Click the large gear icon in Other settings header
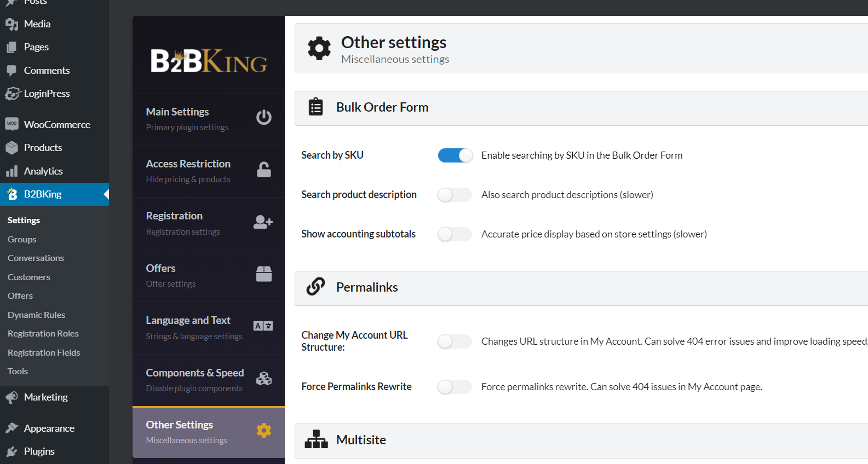 pos(319,48)
